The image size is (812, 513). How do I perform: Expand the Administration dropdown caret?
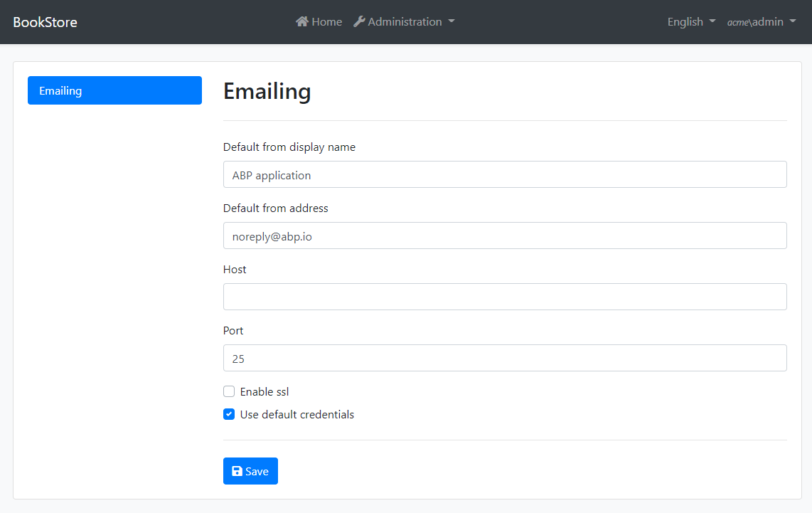point(451,22)
